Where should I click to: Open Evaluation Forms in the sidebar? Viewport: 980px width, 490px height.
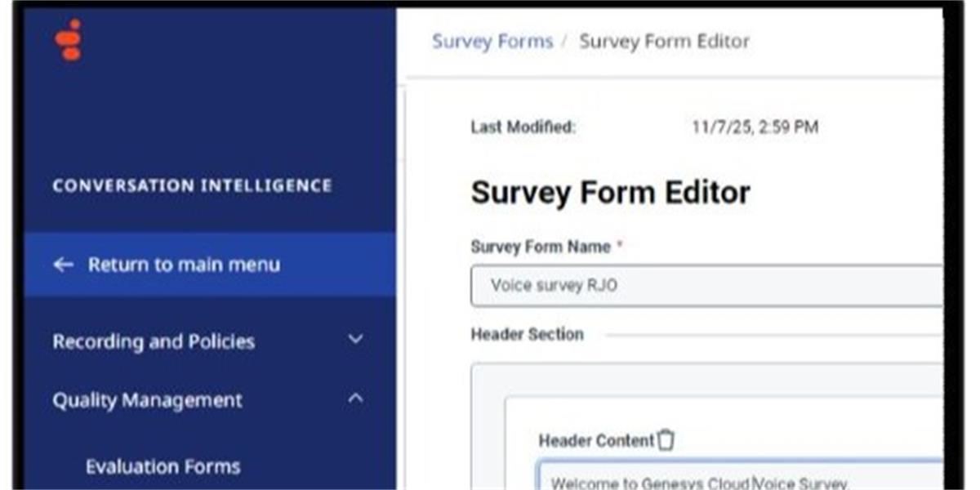click(x=163, y=466)
